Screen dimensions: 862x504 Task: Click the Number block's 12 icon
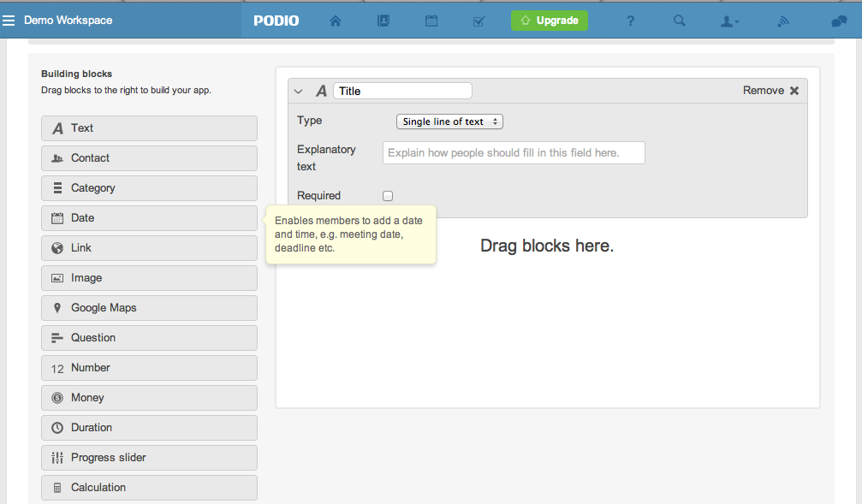coord(57,369)
